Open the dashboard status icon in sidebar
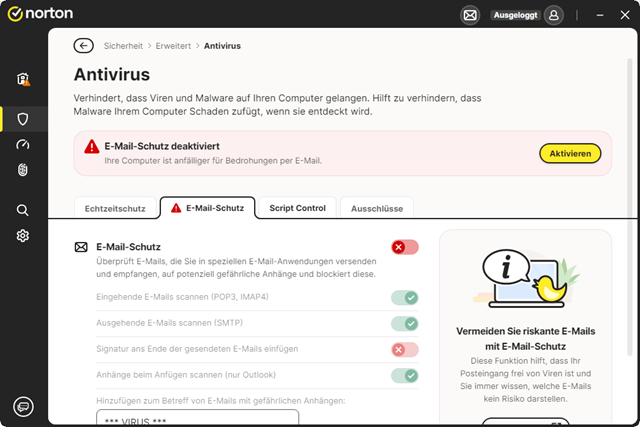This screenshot has width=640, height=427. tap(23, 79)
